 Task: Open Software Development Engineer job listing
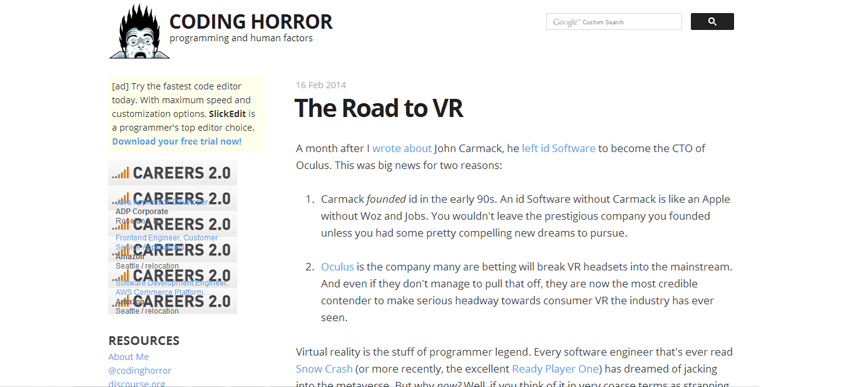click(172, 283)
